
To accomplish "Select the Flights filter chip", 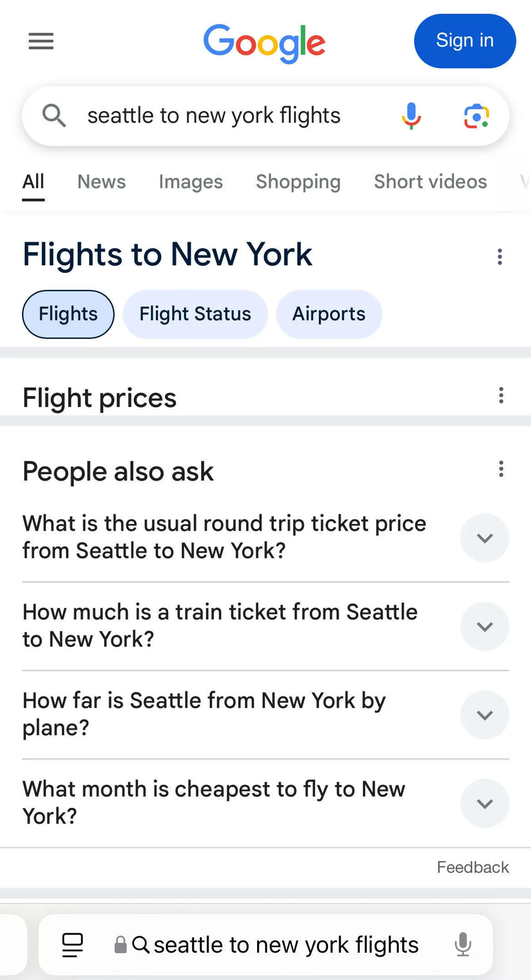I will tap(68, 314).
